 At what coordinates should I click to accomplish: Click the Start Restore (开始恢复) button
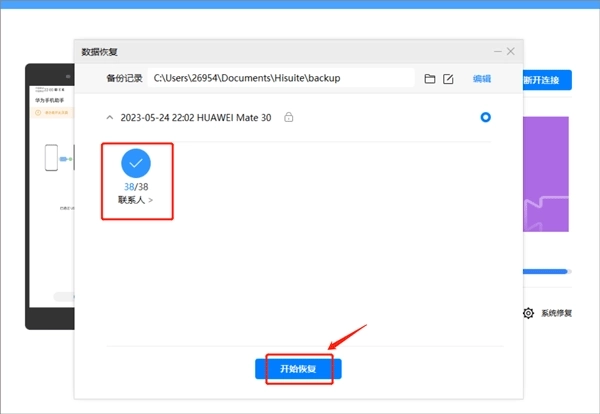click(x=298, y=369)
